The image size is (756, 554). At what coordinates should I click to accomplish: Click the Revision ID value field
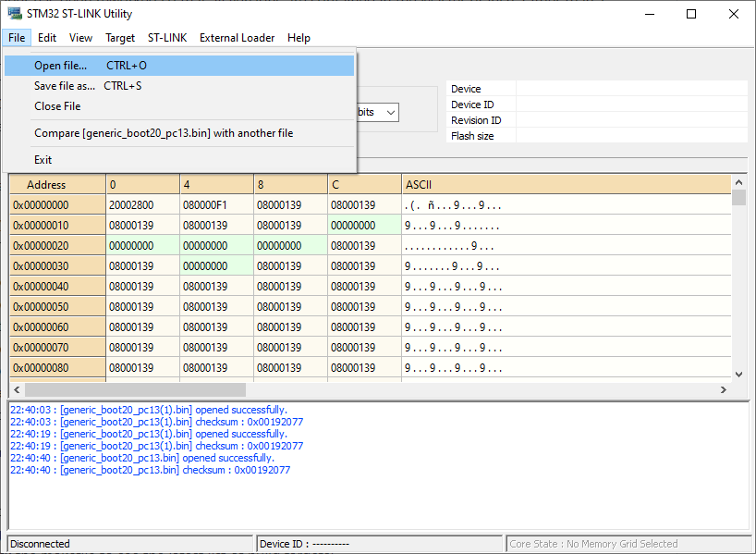point(631,120)
